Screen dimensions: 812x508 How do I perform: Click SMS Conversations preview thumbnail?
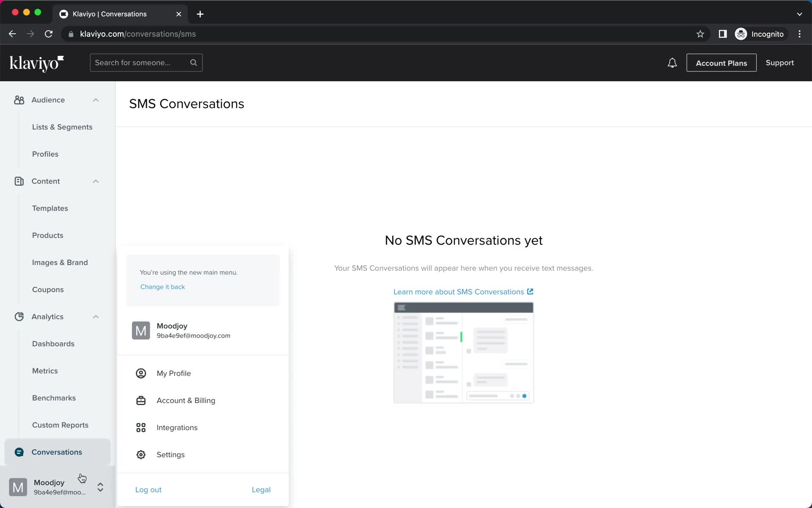coord(464,353)
